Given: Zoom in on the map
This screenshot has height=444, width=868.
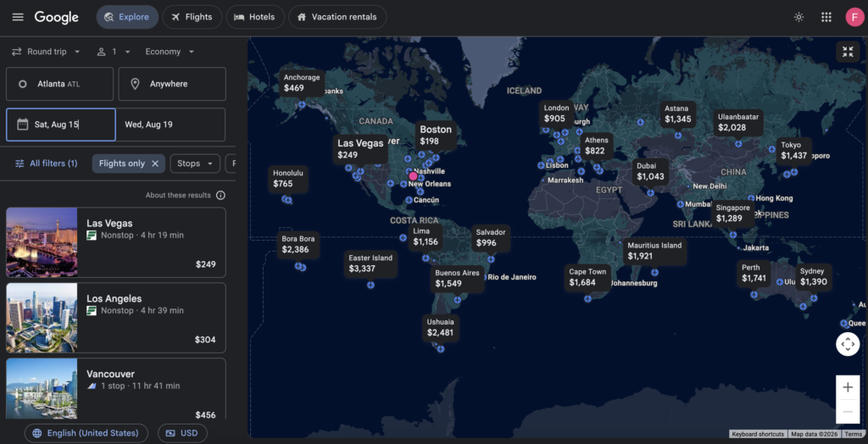Looking at the screenshot, I should coord(848,387).
